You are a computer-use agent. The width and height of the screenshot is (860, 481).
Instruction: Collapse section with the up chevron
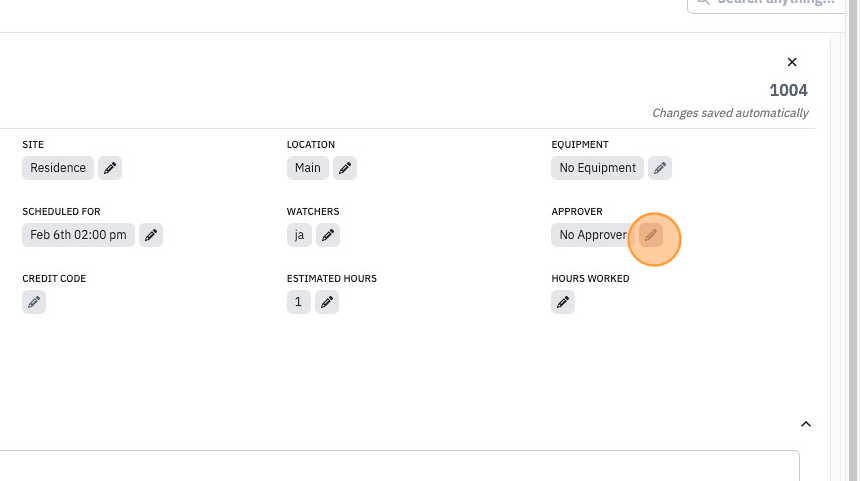pyautogui.click(x=806, y=424)
